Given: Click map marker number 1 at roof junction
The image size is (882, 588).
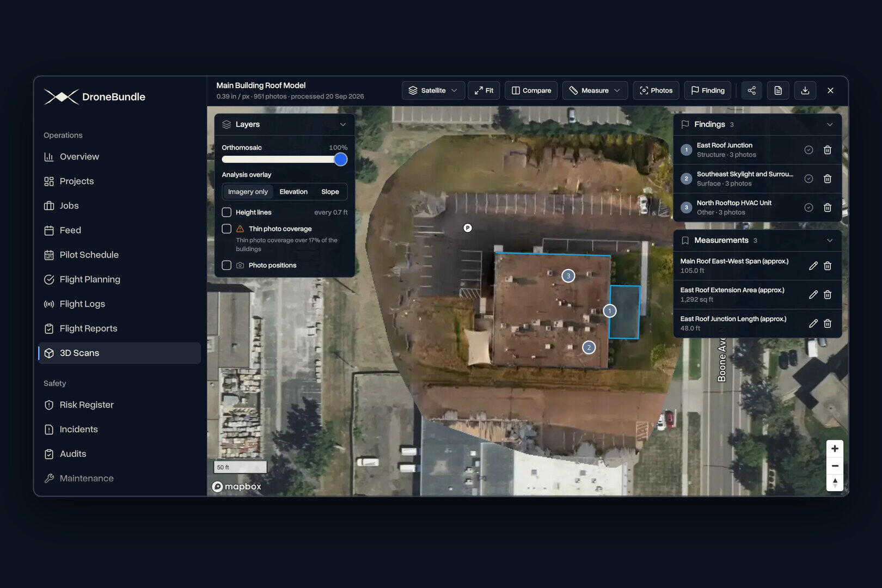Looking at the screenshot, I should tap(610, 311).
